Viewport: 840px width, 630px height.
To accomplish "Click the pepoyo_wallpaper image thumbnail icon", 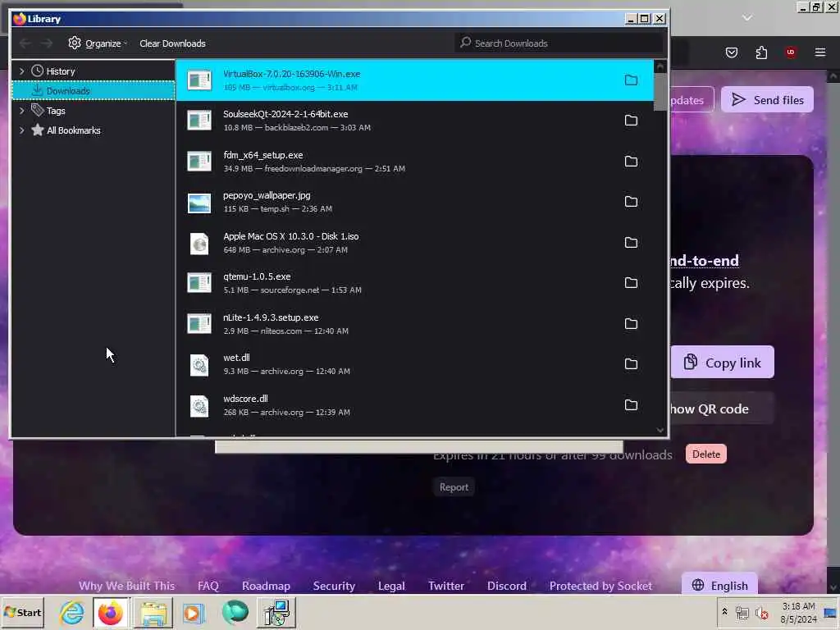I will coord(199,203).
